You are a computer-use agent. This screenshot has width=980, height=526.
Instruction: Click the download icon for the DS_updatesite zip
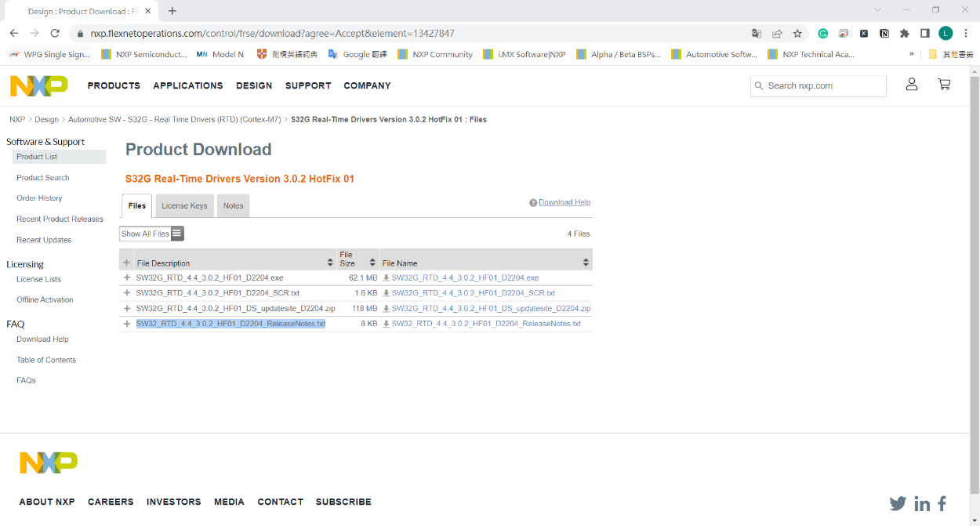click(386, 309)
